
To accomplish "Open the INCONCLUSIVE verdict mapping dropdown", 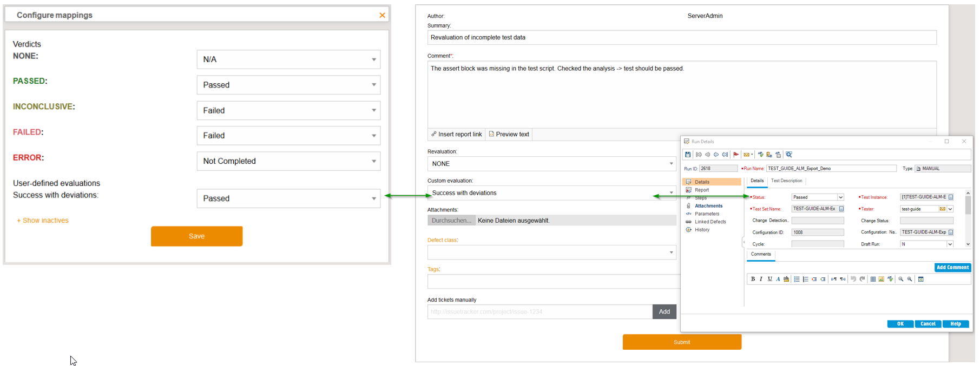I will coord(288,110).
